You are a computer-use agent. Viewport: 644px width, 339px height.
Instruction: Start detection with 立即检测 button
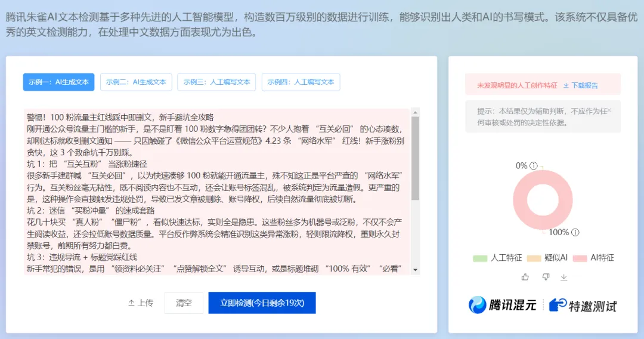click(x=262, y=303)
